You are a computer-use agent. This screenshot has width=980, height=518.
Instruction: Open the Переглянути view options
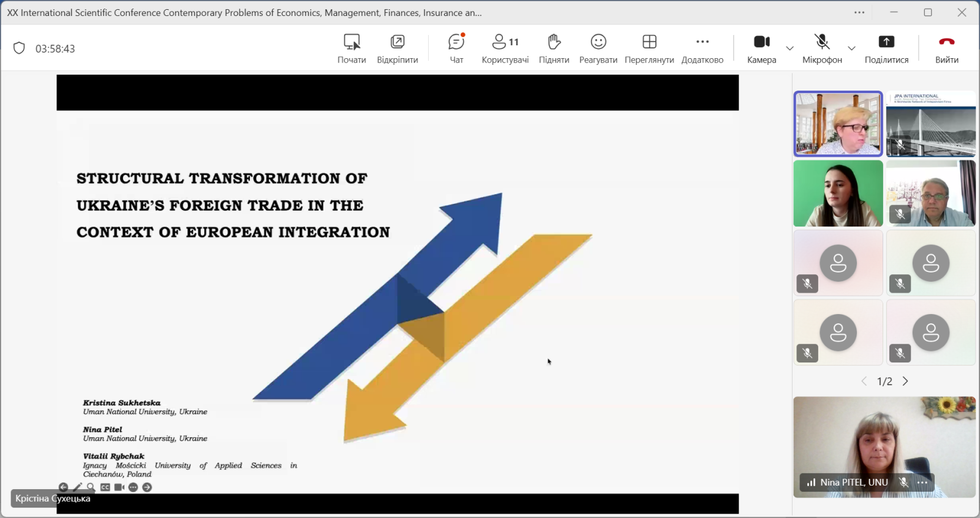[649, 48]
